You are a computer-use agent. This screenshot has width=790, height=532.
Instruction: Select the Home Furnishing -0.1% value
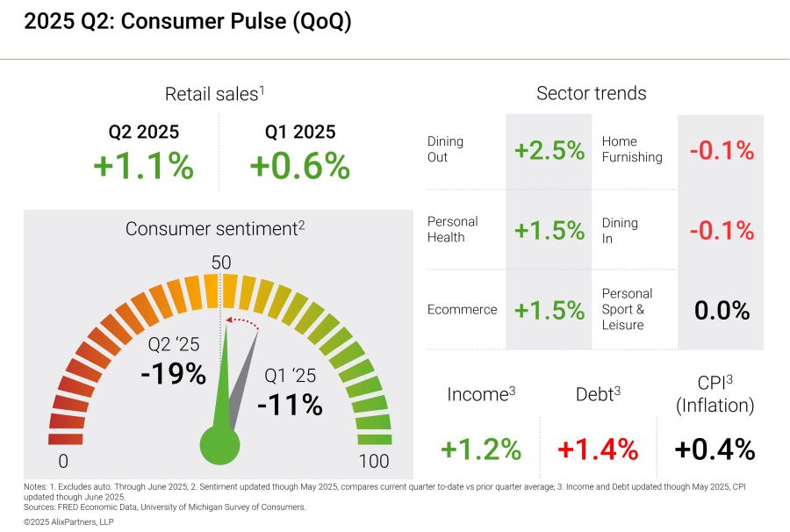[x=722, y=150]
